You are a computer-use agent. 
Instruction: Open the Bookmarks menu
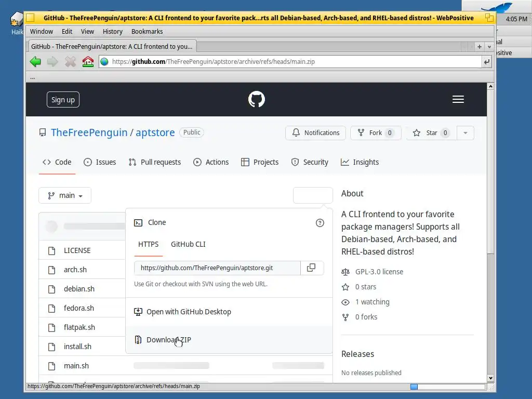[147, 32]
